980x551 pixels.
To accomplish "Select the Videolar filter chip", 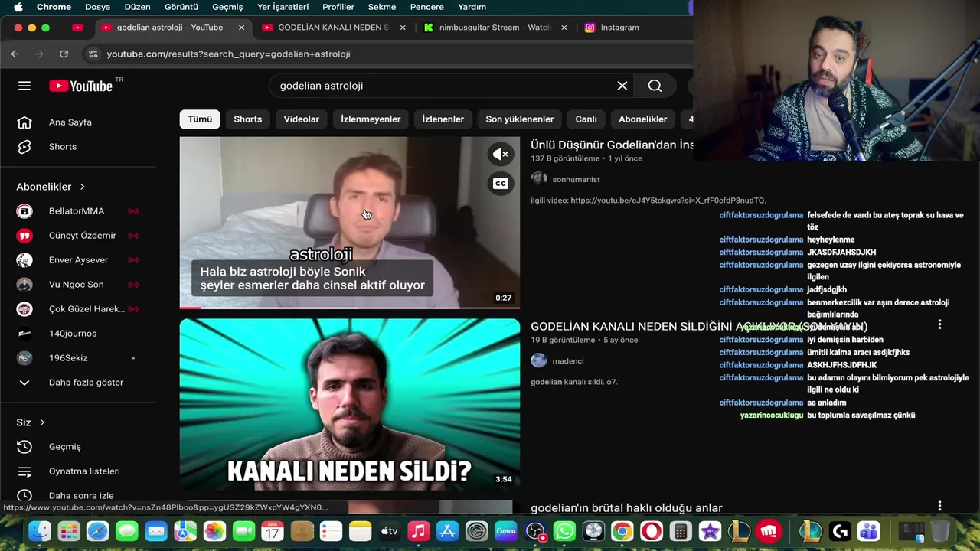I will (302, 119).
